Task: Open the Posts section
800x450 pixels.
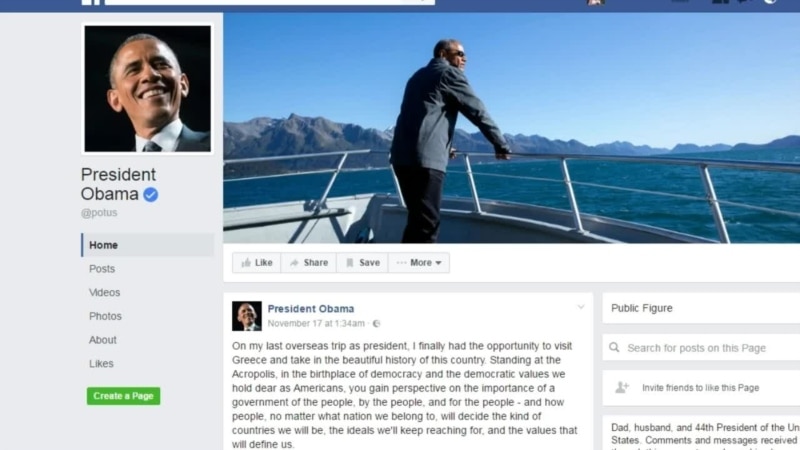Action: tap(102, 269)
